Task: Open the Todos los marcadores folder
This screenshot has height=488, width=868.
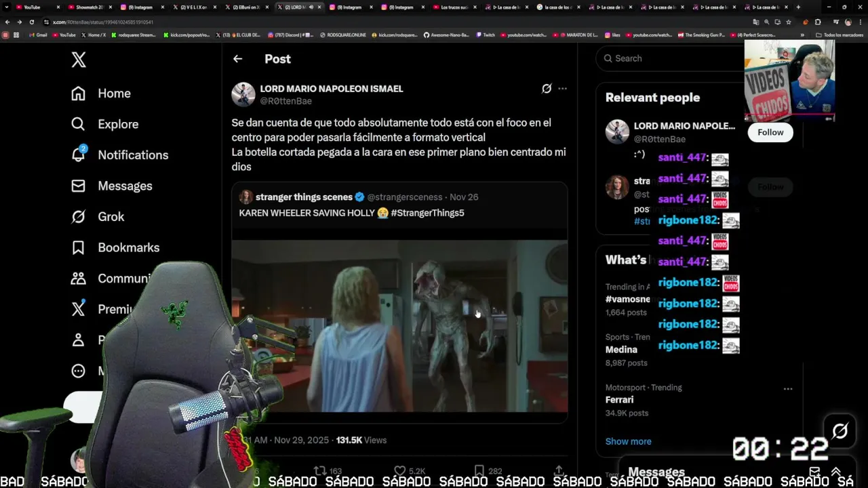Action: coord(838,35)
